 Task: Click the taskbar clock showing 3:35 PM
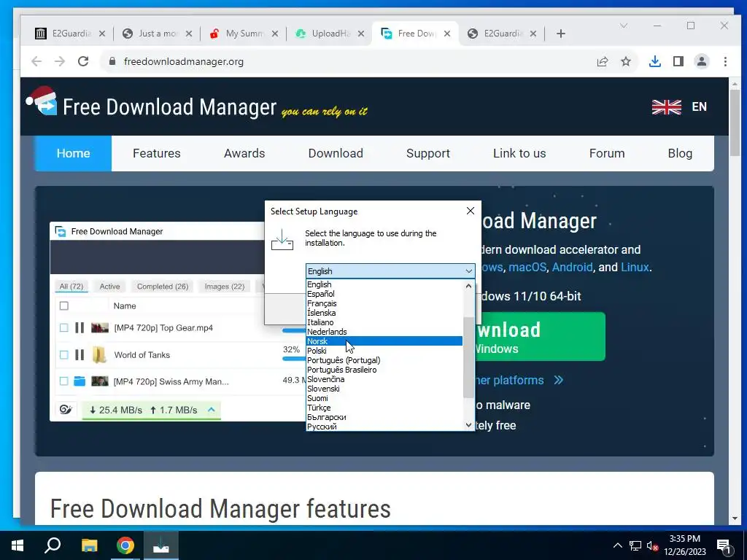(x=684, y=545)
